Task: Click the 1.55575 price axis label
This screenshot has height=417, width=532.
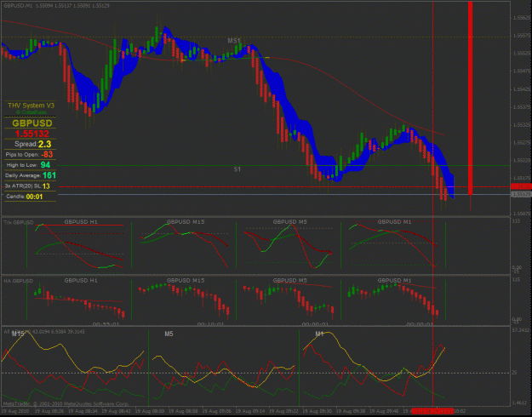Action: coord(522,36)
